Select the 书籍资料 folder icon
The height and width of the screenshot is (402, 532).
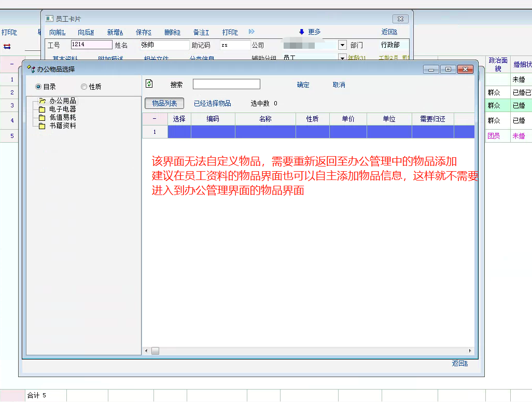tap(42, 126)
